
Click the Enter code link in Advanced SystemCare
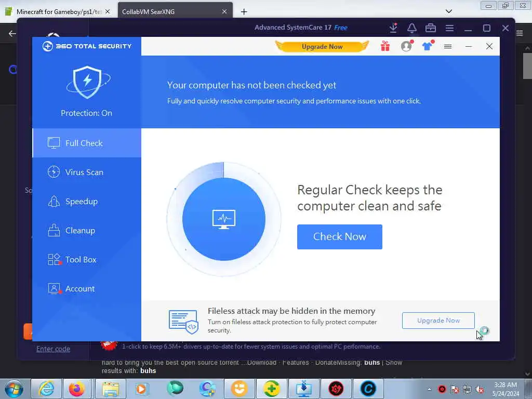(x=54, y=349)
